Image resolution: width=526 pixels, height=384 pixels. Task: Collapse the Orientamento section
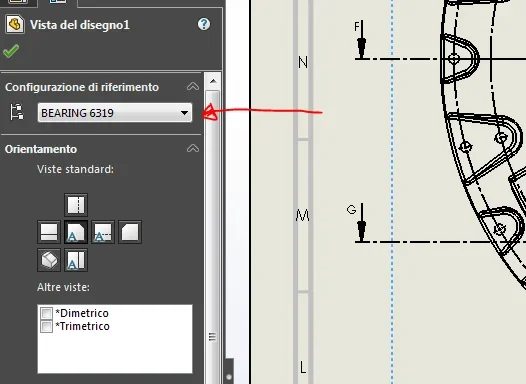193,148
